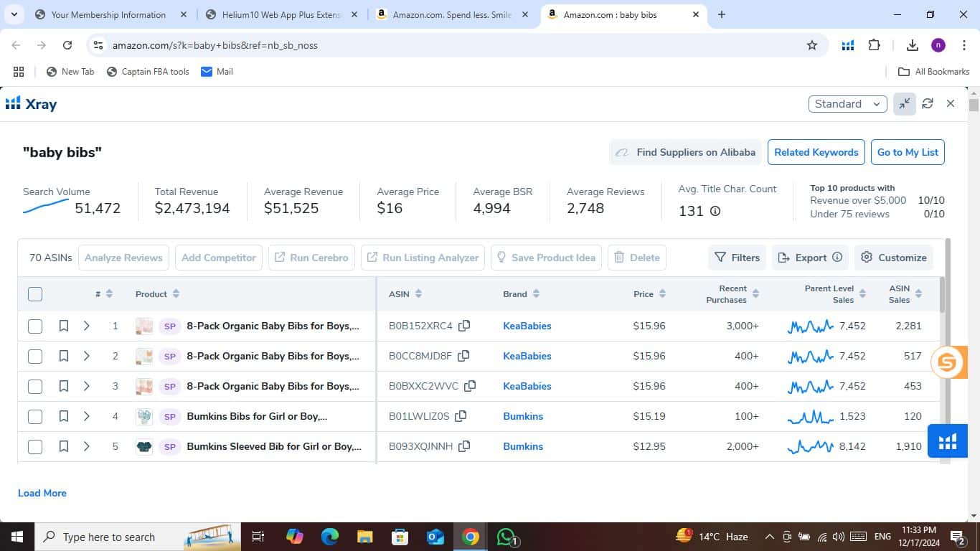Open the Chrome profile avatar
980x551 pixels.
click(x=938, y=45)
